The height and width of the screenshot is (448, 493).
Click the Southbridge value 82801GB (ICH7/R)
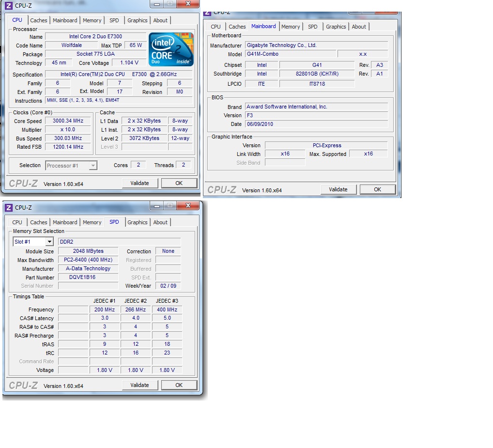[x=317, y=74]
